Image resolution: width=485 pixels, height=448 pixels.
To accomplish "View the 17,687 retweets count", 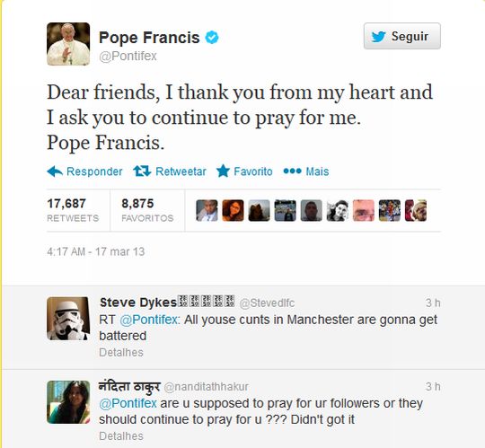I will click(73, 210).
